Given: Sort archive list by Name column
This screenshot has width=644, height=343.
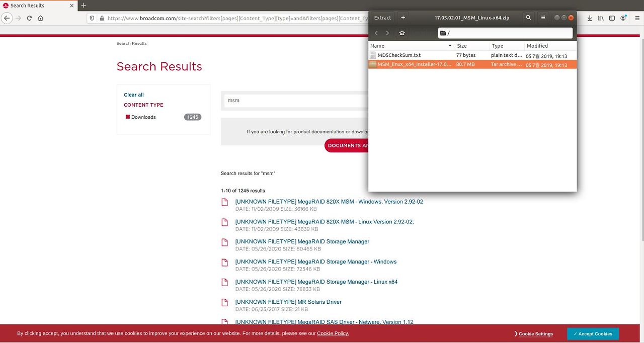Looking at the screenshot, I should pyautogui.click(x=412, y=46).
